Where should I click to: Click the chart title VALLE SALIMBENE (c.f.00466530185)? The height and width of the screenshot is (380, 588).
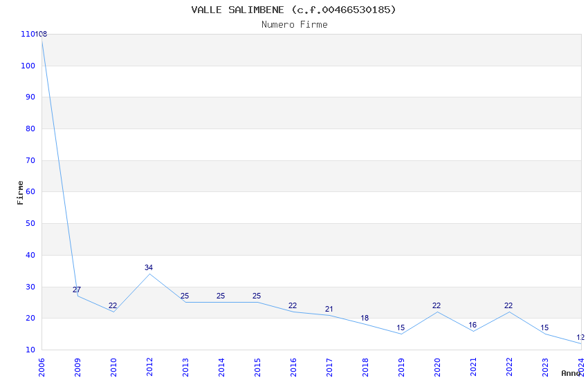pyautogui.click(x=293, y=10)
